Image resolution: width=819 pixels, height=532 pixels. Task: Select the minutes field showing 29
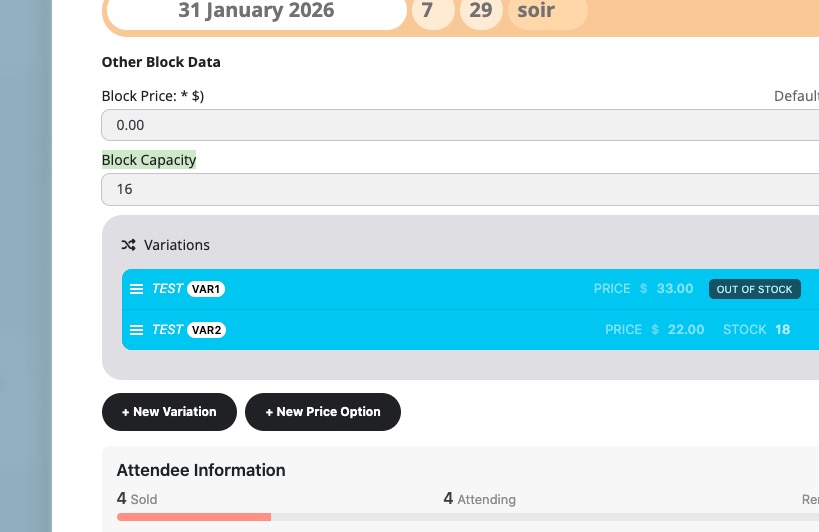tap(481, 12)
